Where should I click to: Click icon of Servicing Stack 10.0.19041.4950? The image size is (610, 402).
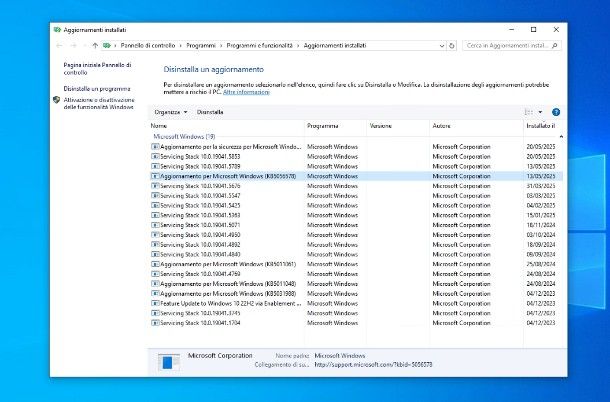(155, 235)
